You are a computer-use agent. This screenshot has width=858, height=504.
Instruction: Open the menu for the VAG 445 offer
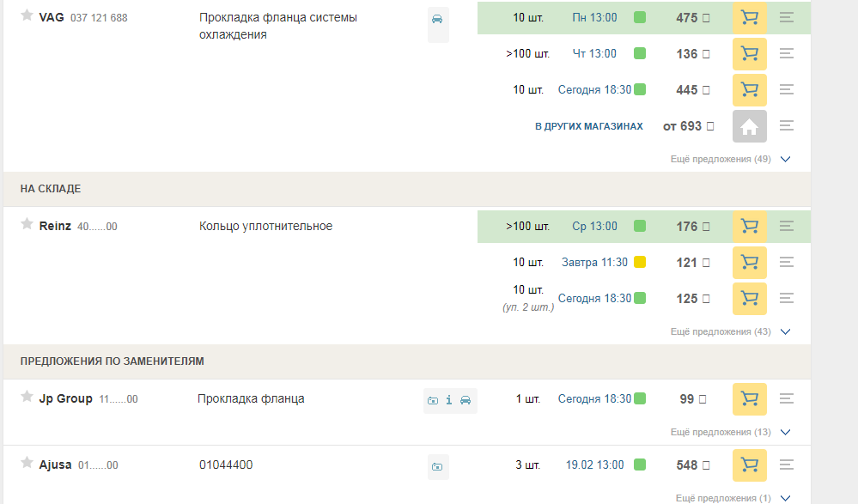(x=786, y=89)
